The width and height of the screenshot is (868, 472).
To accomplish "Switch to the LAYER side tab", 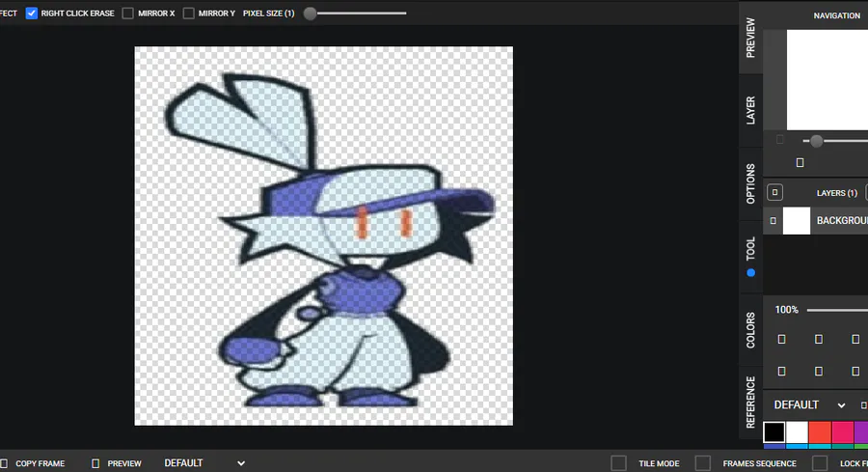I will pyautogui.click(x=750, y=110).
